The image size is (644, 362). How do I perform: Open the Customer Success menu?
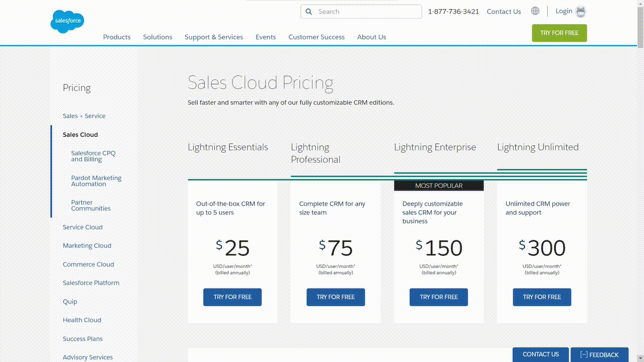316,37
